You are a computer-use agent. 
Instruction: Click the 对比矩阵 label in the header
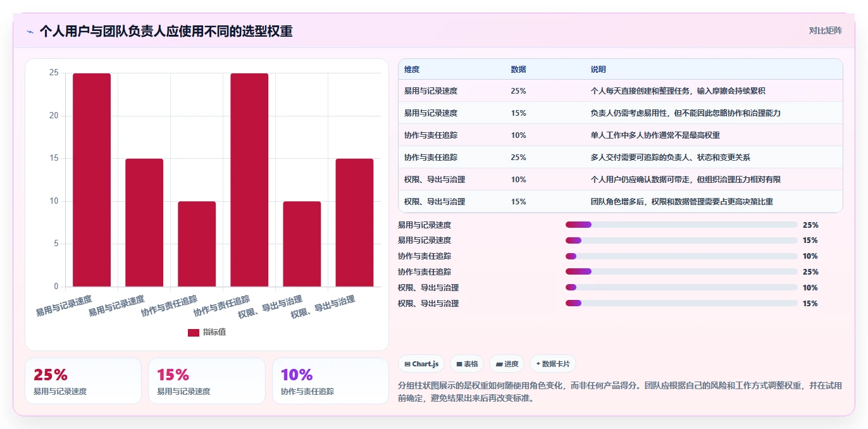(x=826, y=30)
